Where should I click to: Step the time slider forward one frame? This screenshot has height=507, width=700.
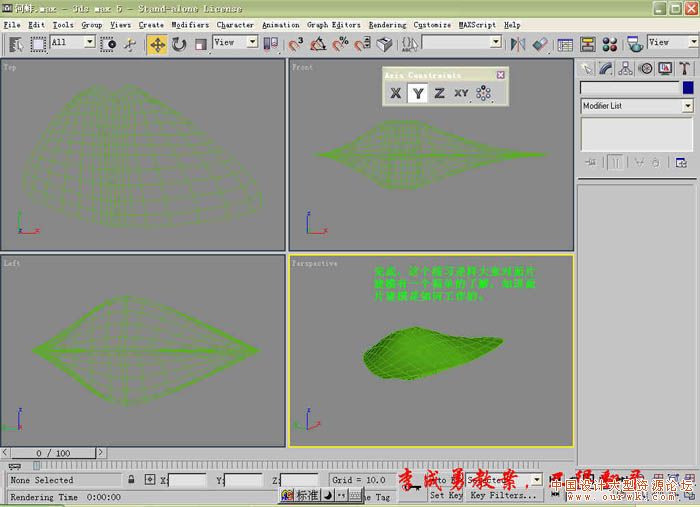coord(101,453)
